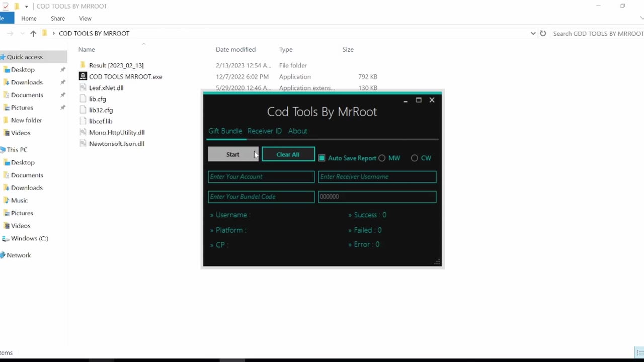
Task: Select the Leaf.xNet.dll file icon
Action: pyautogui.click(x=83, y=87)
